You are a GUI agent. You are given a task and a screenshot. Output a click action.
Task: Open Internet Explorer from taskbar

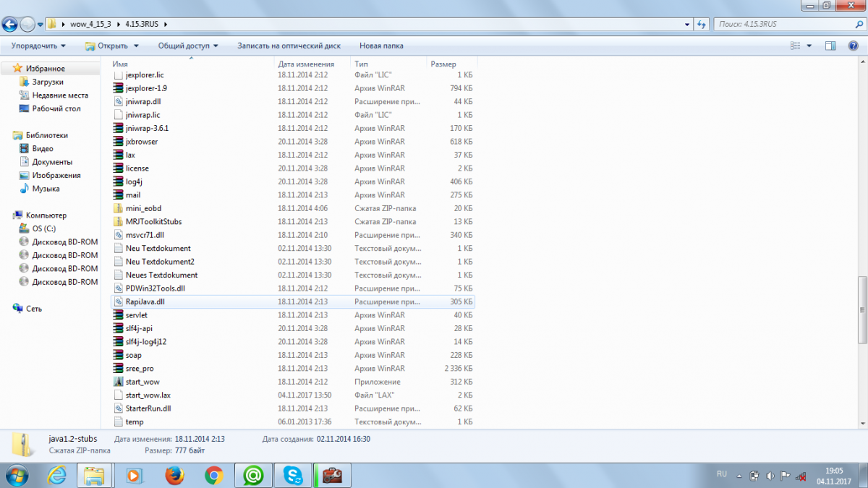pos(56,475)
